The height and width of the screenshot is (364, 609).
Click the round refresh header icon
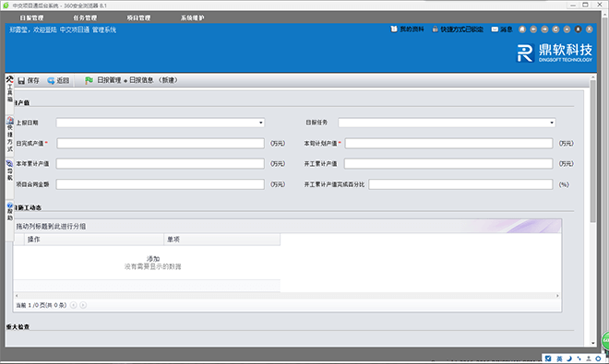click(555, 29)
